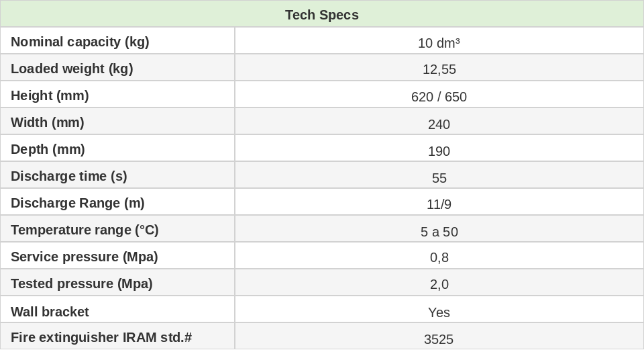The image size is (644, 350).
Task: Select the Discharge time (s) label
Action: (x=69, y=176)
